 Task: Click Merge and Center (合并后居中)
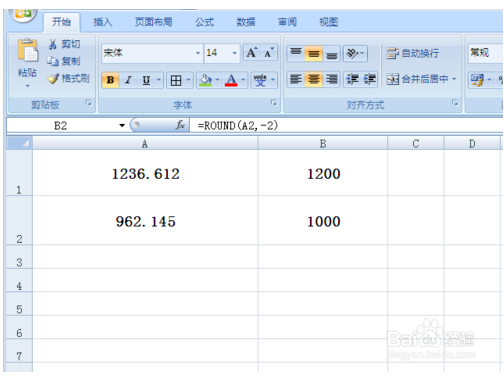(417, 79)
